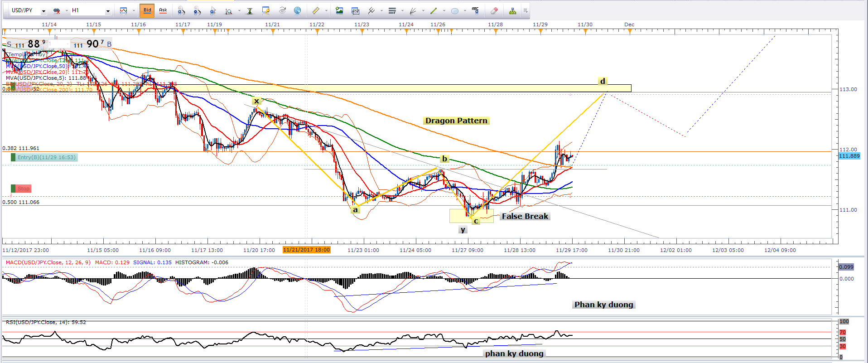Click the 11/21/2017 18:00 time marker
Image resolution: width=868 pixels, height=363 pixels.
pos(306,250)
